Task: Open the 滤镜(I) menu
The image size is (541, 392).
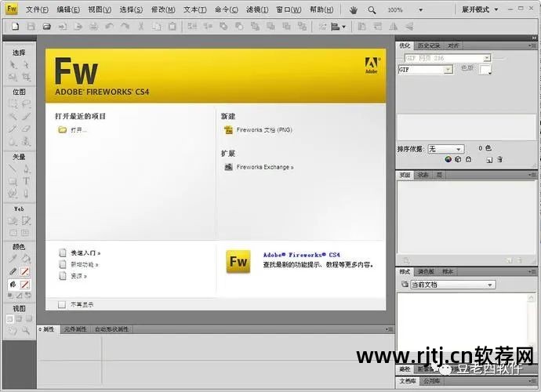Action: (x=257, y=9)
